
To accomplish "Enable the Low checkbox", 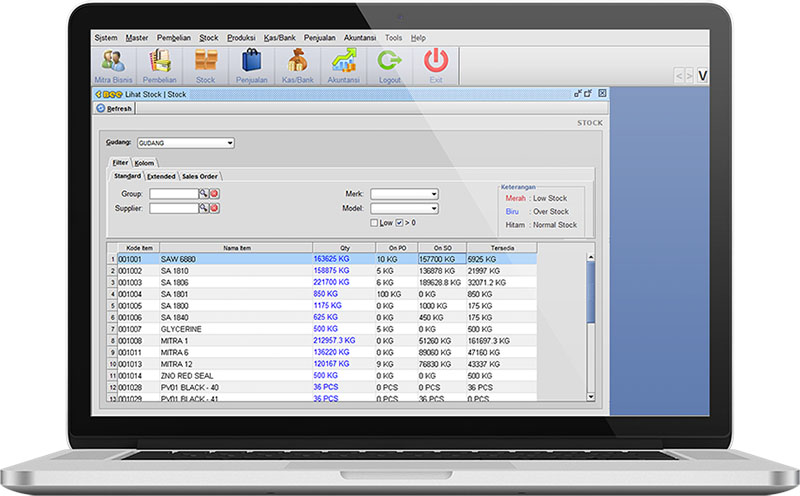I will (x=374, y=223).
